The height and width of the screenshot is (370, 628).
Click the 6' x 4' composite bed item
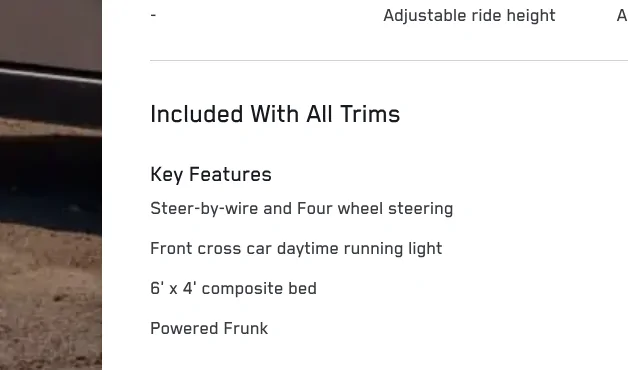click(233, 288)
